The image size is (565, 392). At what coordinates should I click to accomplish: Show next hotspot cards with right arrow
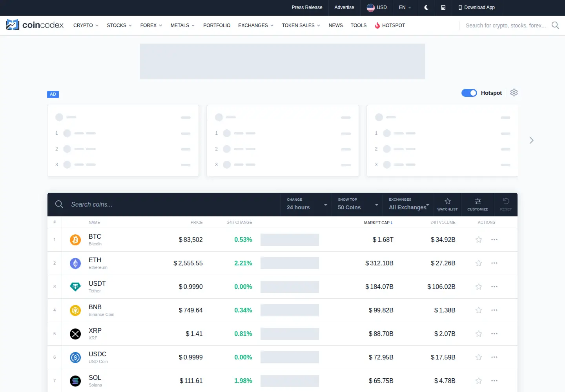point(531,140)
